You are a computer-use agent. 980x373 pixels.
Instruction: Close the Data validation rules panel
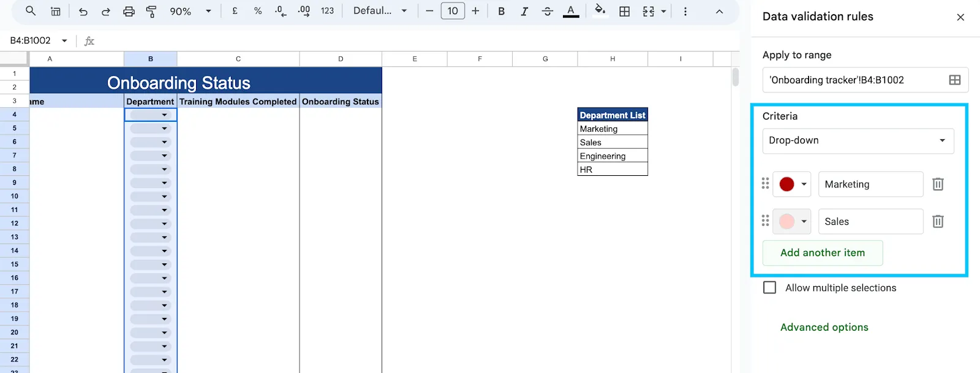tap(960, 17)
